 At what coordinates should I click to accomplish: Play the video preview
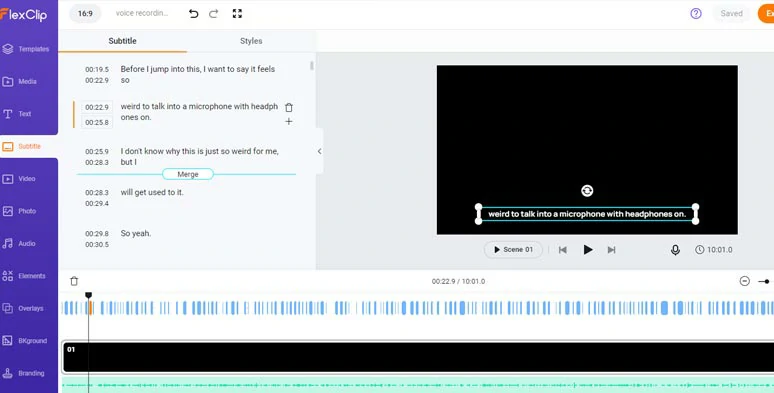(x=587, y=250)
